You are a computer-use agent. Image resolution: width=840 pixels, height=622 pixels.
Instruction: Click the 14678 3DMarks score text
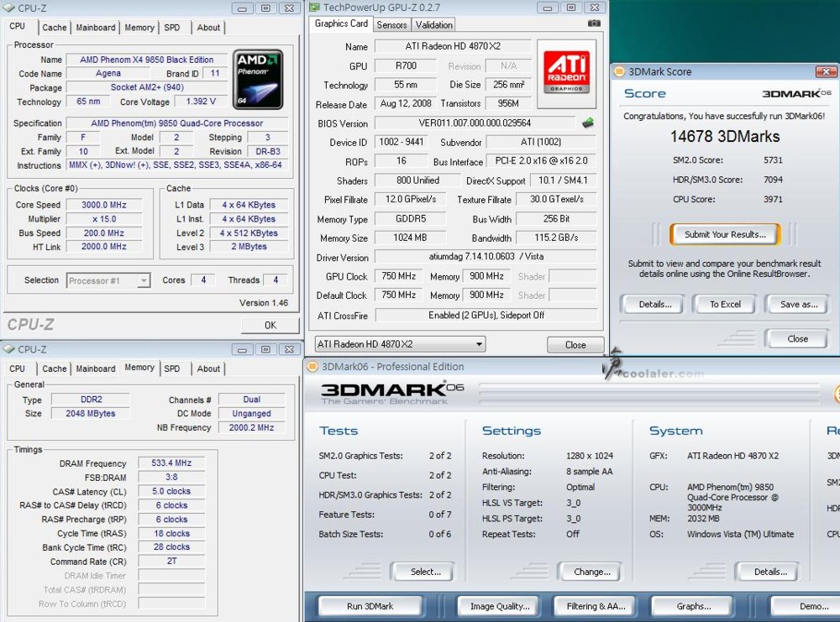[x=725, y=137]
